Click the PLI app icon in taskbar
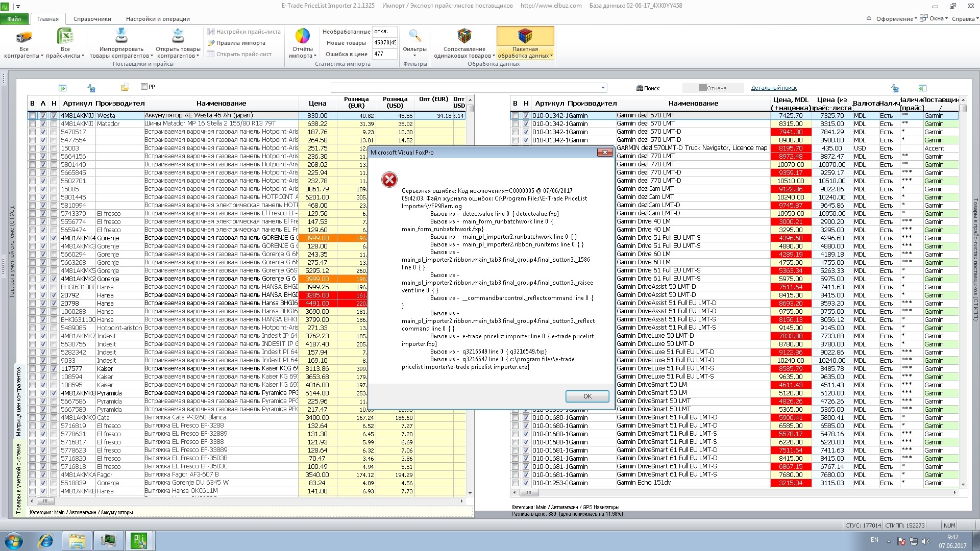 coord(139,540)
